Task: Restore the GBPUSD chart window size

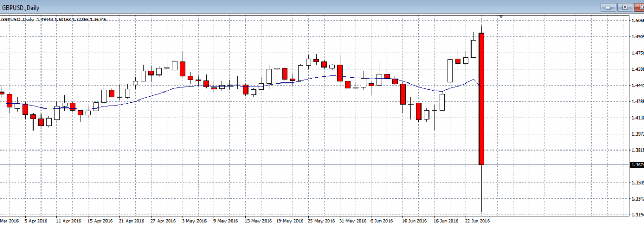Action: pos(622,7)
